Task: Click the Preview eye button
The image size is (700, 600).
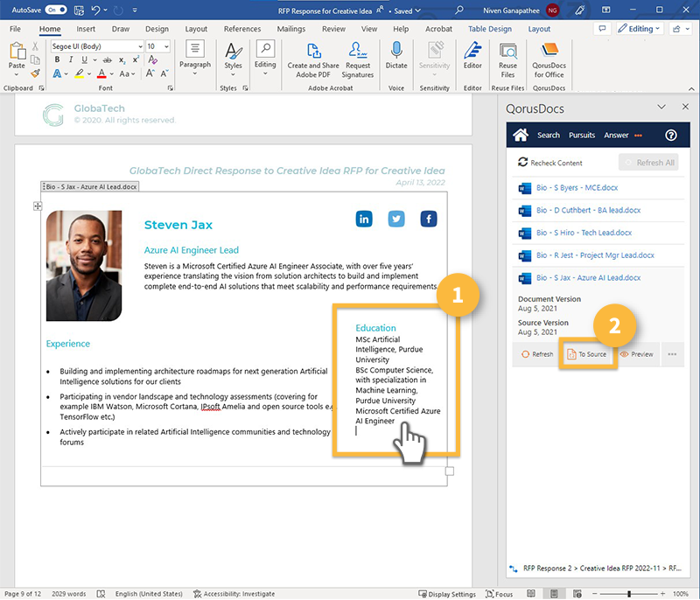Action: click(636, 354)
